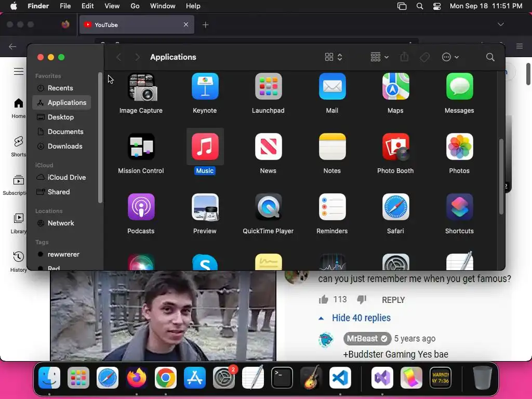Dislike the top comment

coord(362,300)
